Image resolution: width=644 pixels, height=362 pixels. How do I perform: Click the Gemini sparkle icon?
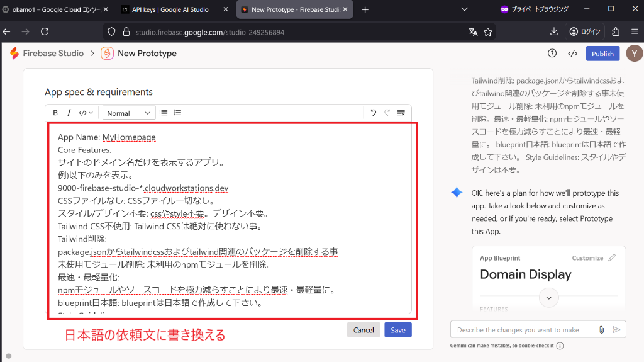457,193
